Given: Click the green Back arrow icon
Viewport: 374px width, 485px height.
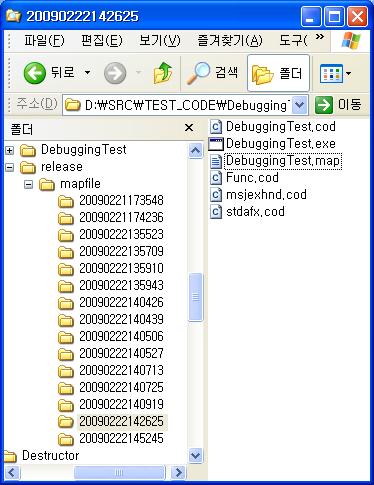Looking at the screenshot, I should 34,73.
